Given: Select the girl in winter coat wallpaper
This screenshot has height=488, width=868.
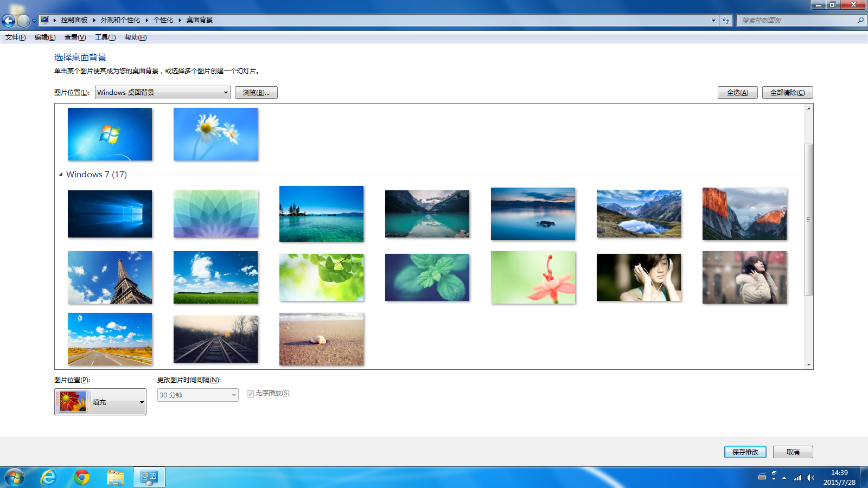Looking at the screenshot, I should [744, 277].
